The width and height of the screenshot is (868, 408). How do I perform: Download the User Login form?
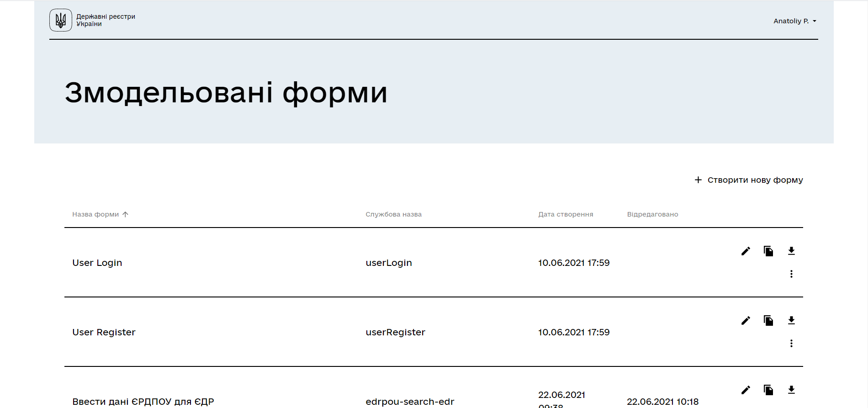tap(791, 251)
